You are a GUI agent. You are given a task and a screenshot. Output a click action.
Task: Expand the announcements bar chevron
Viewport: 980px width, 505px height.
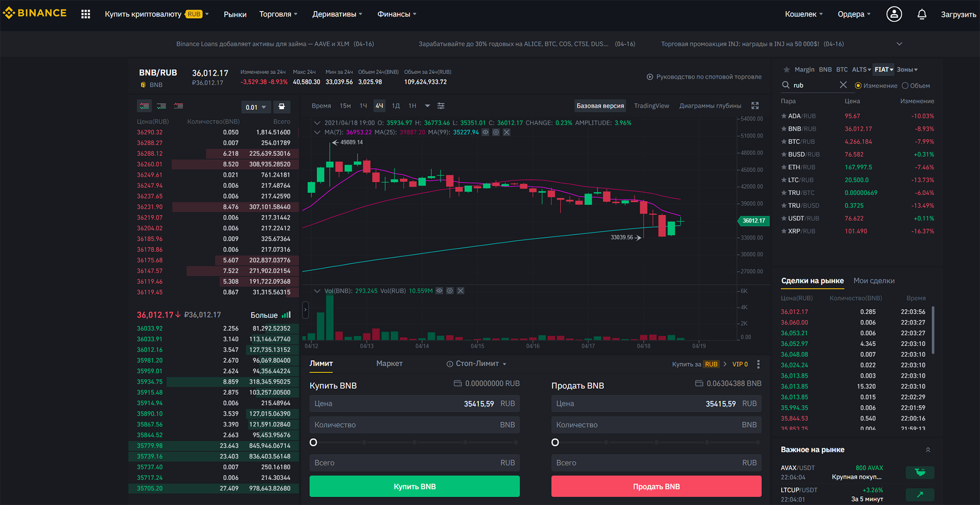tap(899, 44)
